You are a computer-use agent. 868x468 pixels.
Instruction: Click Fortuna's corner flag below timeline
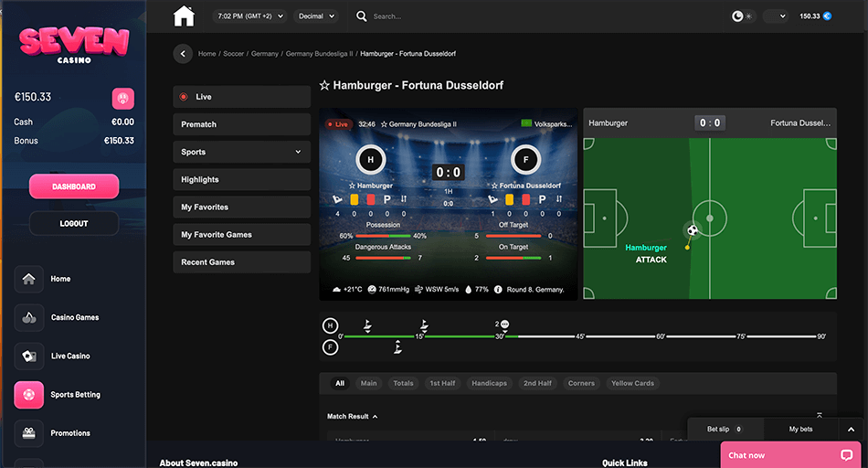397,347
